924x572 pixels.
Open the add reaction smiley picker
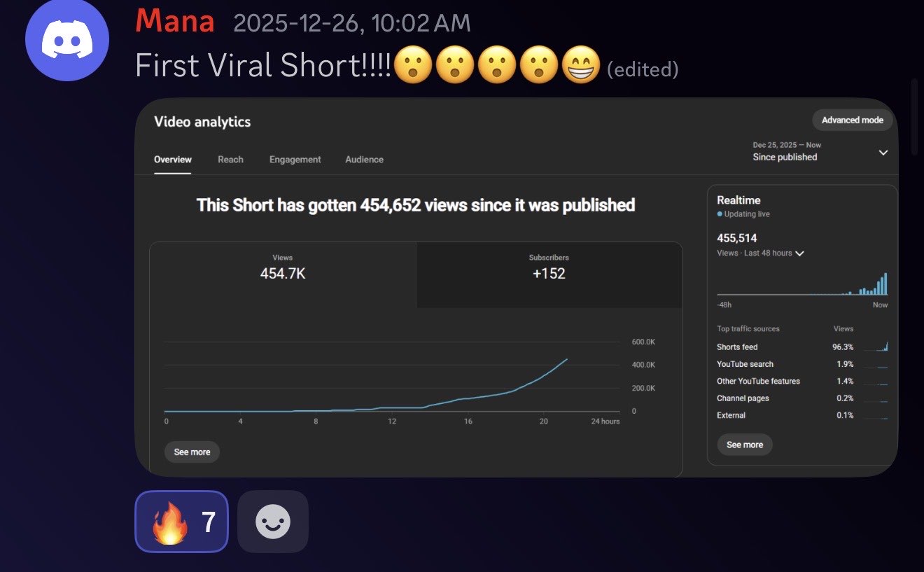[x=272, y=522]
